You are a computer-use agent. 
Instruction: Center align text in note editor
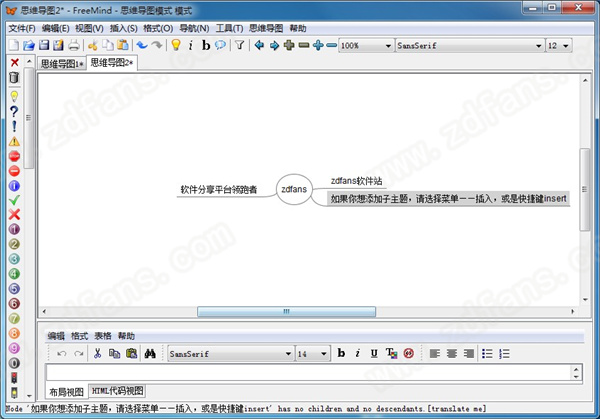452,354
